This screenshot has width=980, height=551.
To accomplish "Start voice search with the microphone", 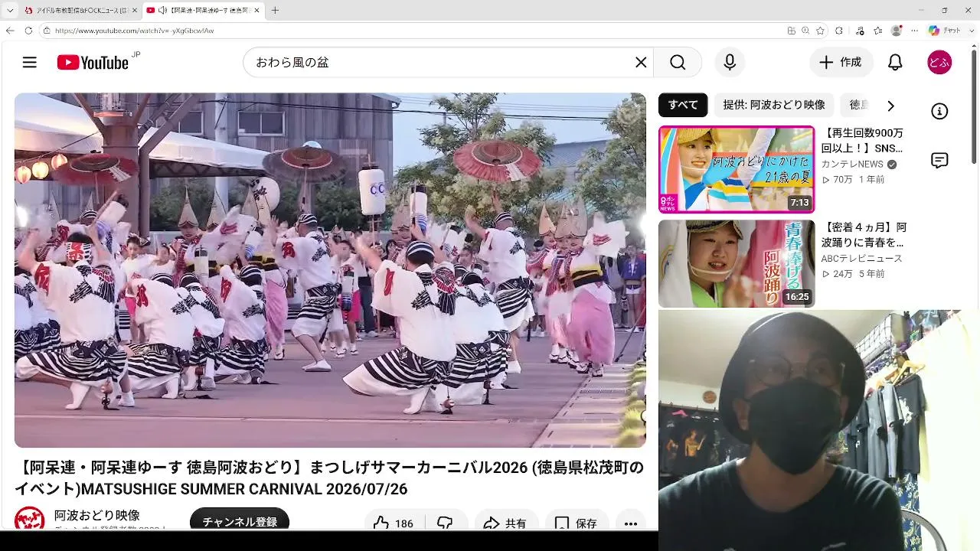I will 730,63.
